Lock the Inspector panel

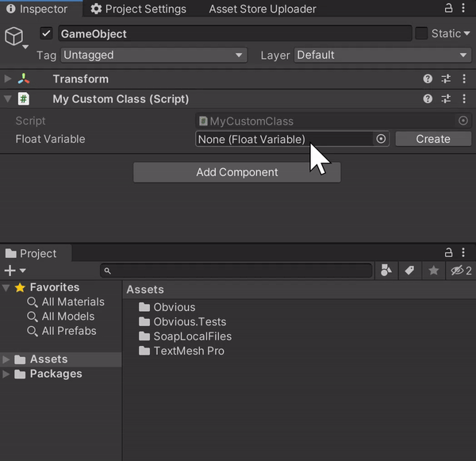tap(449, 9)
